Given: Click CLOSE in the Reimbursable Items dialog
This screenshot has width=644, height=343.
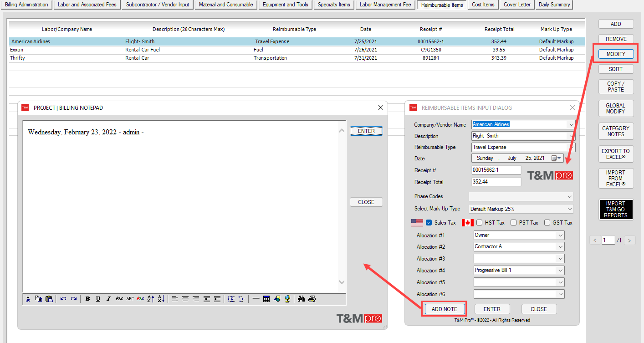Looking at the screenshot, I should (x=539, y=309).
